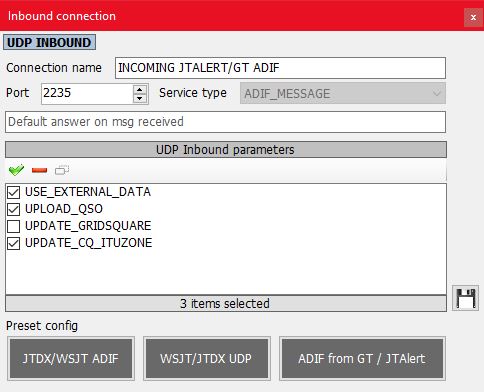Open the Service type dropdown

coord(343,93)
